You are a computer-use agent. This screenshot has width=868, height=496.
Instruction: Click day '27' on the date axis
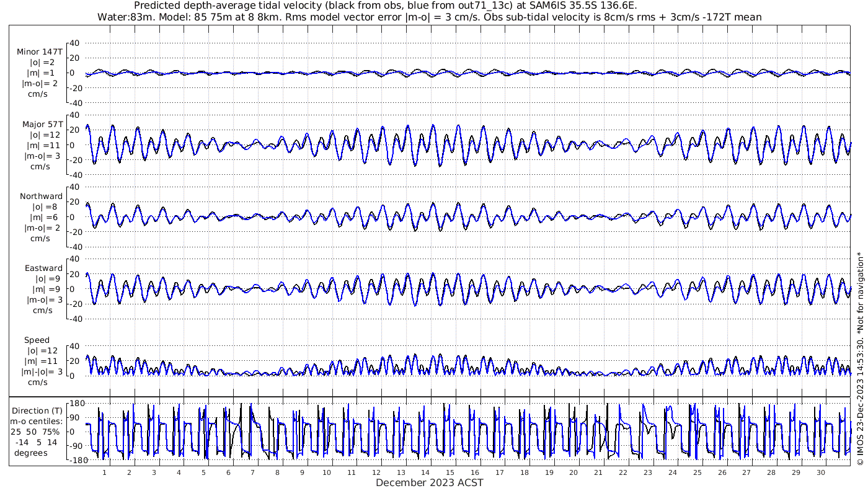(746, 472)
